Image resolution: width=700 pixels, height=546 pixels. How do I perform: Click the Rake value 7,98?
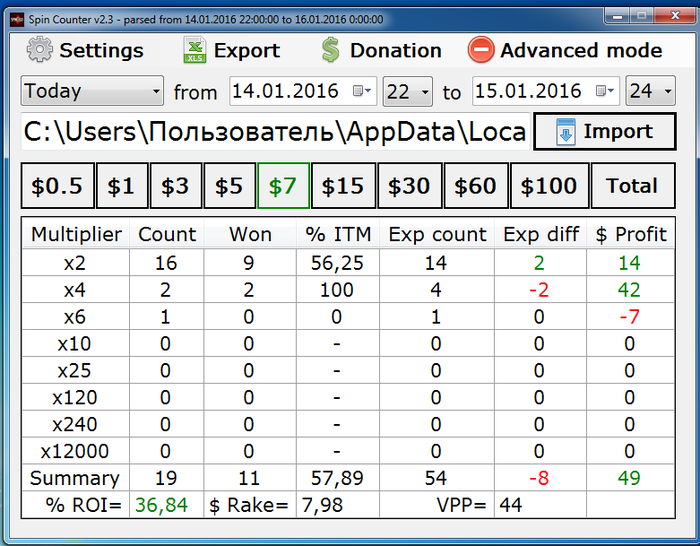point(322,505)
